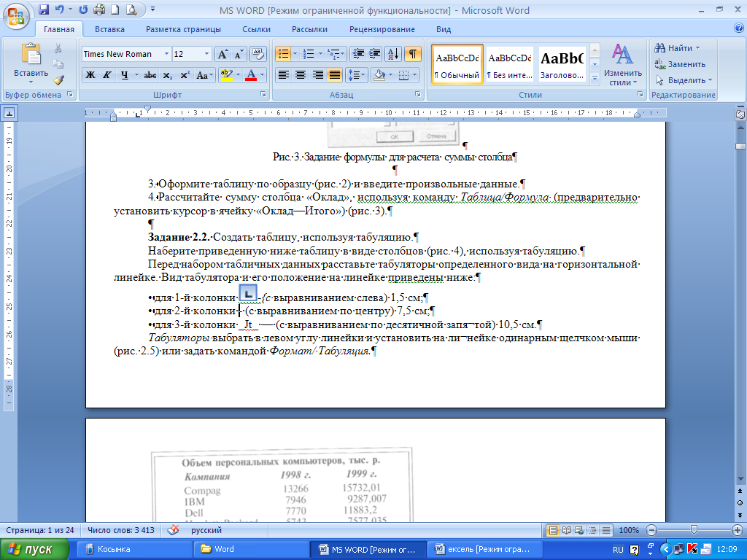The image size is (747, 560).
Task: Apply strikethrough formatting
Action: point(150,75)
